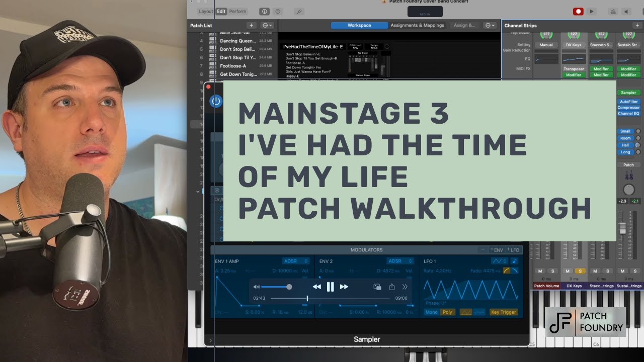
Task: Click the share icon in player overlay
Action: [x=391, y=287]
